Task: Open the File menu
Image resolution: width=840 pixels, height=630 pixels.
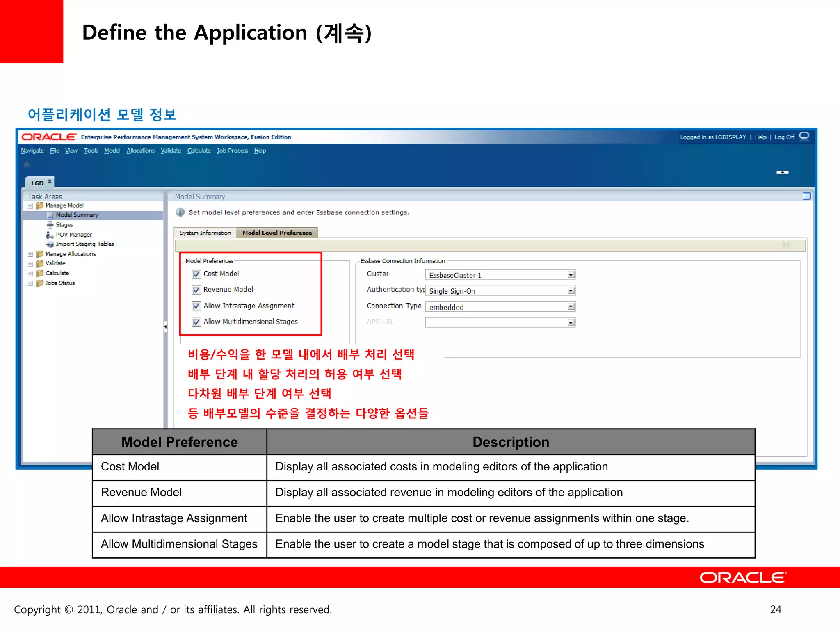Action: (x=55, y=151)
